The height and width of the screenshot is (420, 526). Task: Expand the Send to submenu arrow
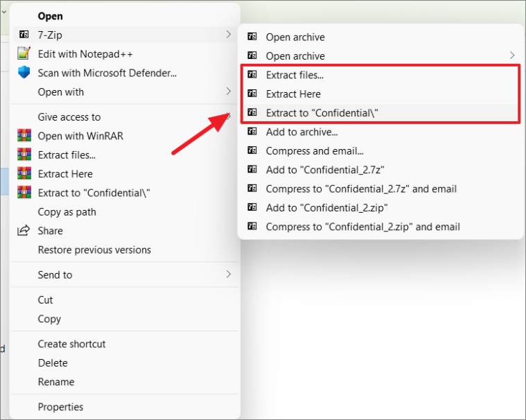point(229,274)
